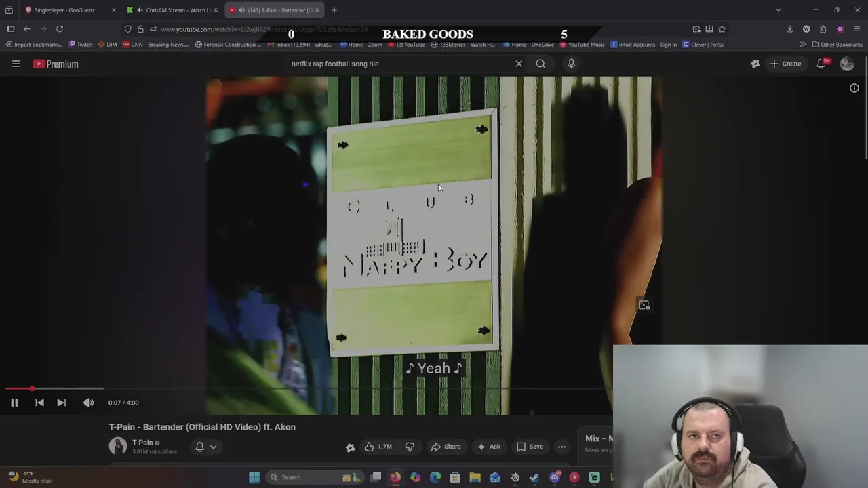The width and height of the screenshot is (868, 488).
Task: Click extension puzzle icon beside like button
Action: click(350, 447)
